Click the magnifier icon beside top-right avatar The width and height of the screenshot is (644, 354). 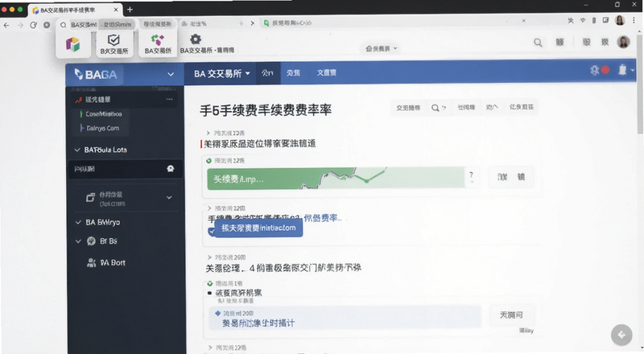pos(538,43)
